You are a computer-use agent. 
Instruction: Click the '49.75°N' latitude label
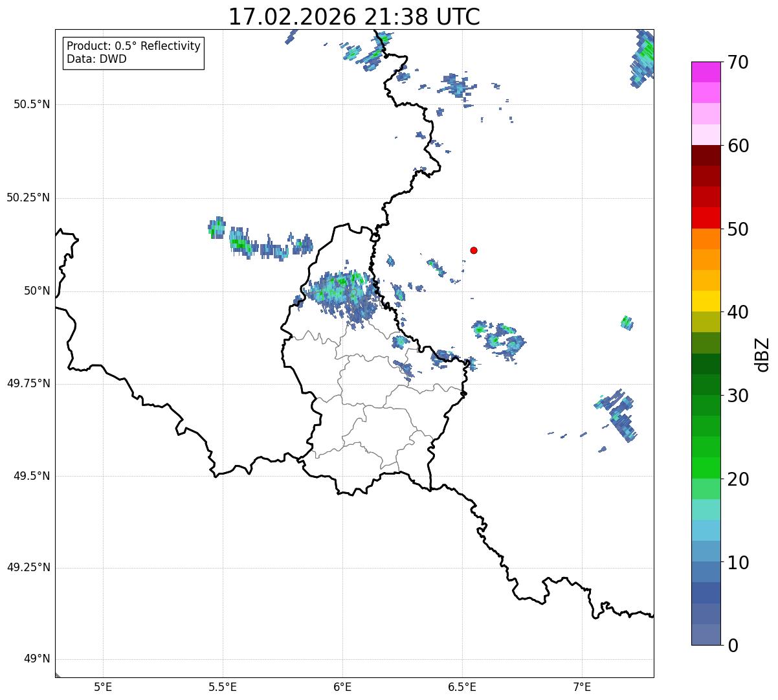tap(28, 383)
